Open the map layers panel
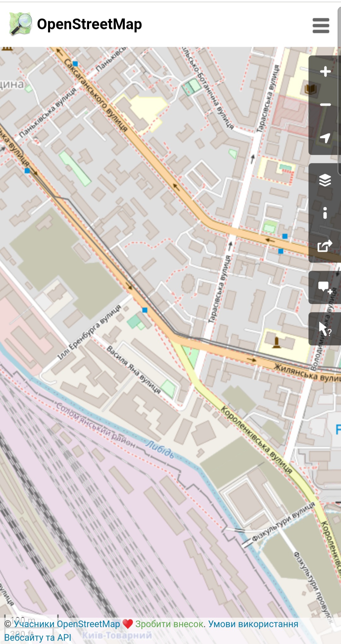Image resolution: width=341 pixels, height=644 pixels. point(325,180)
